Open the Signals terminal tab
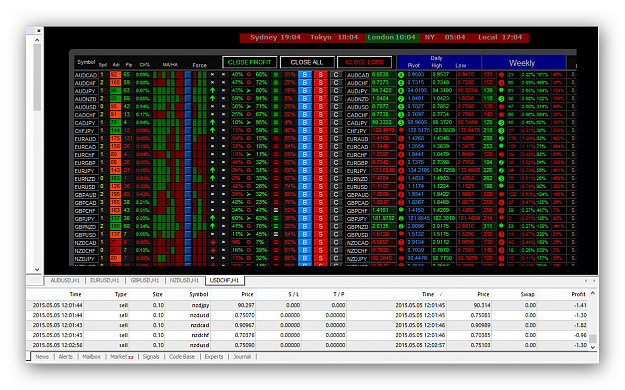 point(151,357)
